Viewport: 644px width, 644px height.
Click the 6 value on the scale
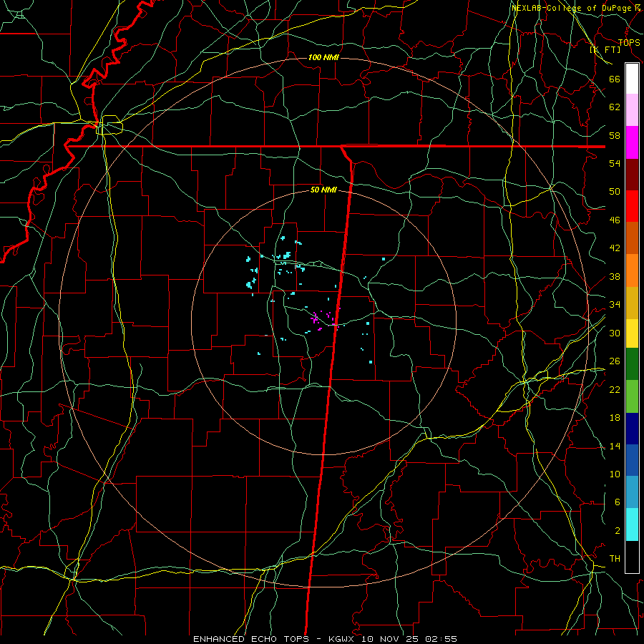point(618,502)
